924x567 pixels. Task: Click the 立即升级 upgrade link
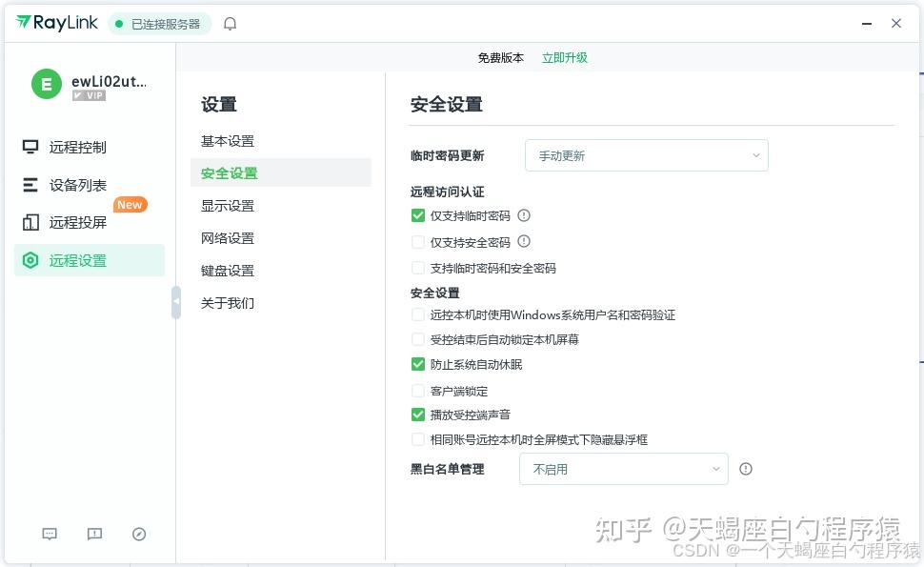(x=565, y=58)
